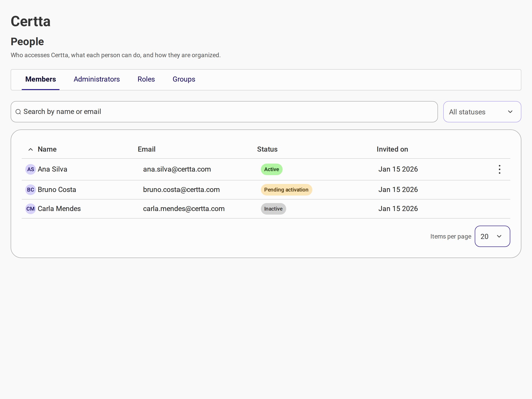The width and height of the screenshot is (532, 399).
Task: Click the Email column header
Action: click(146, 149)
